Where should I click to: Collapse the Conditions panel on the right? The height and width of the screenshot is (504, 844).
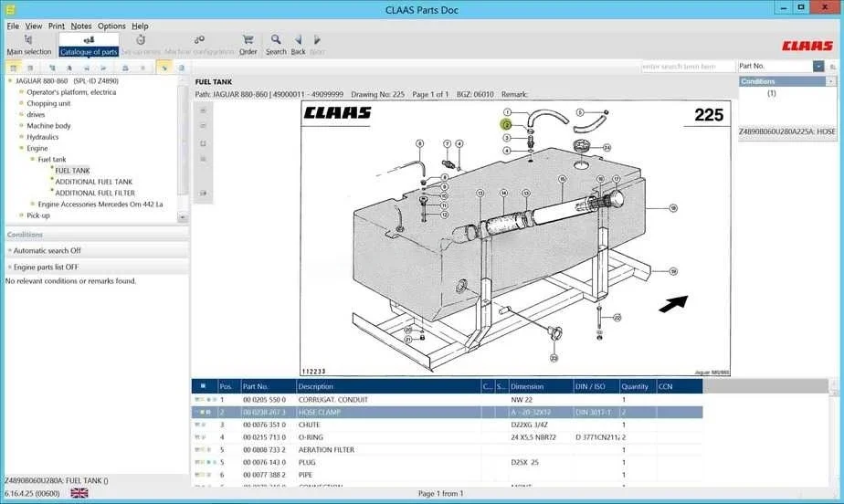coord(831,81)
